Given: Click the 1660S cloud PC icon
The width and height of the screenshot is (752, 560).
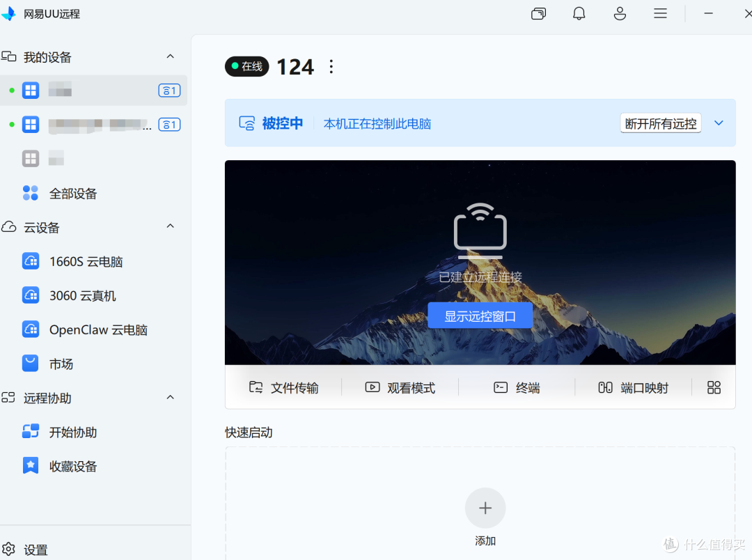Looking at the screenshot, I should coord(31,261).
